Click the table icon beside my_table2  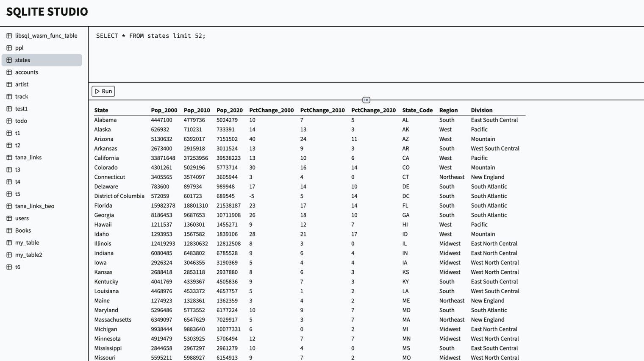(x=9, y=255)
